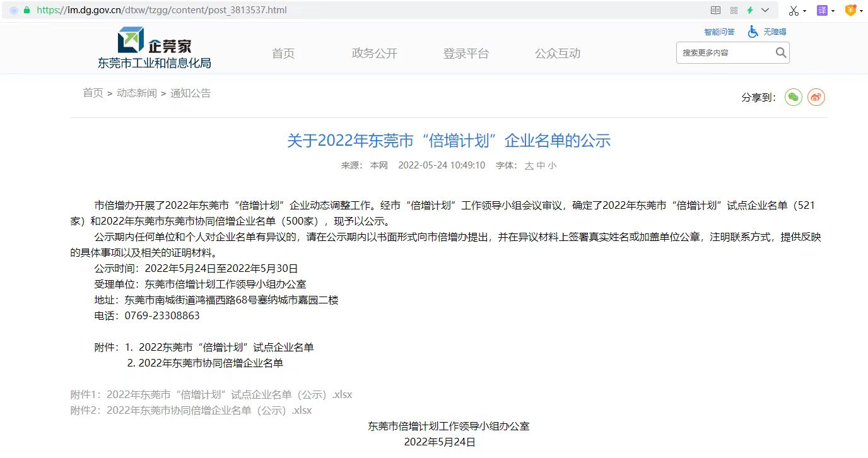This screenshot has height=458, width=868.
Task: Click the magnifier search icon
Action: pos(781,53)
